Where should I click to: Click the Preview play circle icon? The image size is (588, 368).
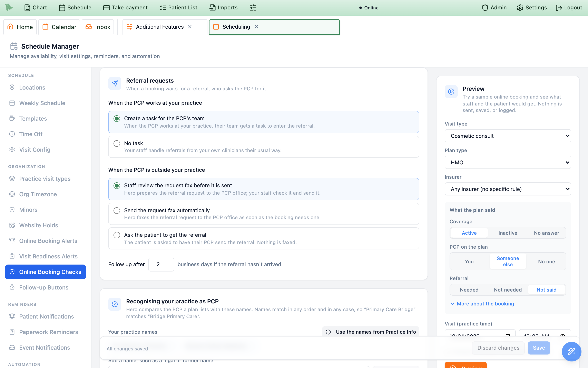tap(451, 92)
